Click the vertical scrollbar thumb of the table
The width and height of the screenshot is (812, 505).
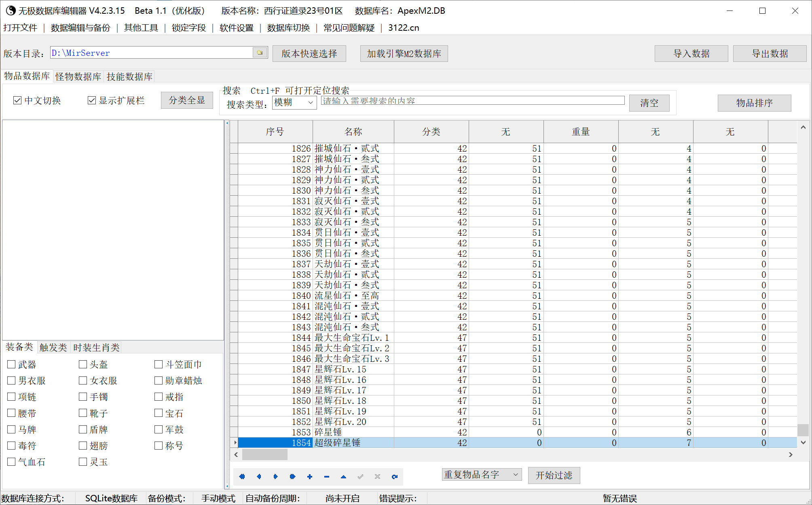[x=804, y=430]
